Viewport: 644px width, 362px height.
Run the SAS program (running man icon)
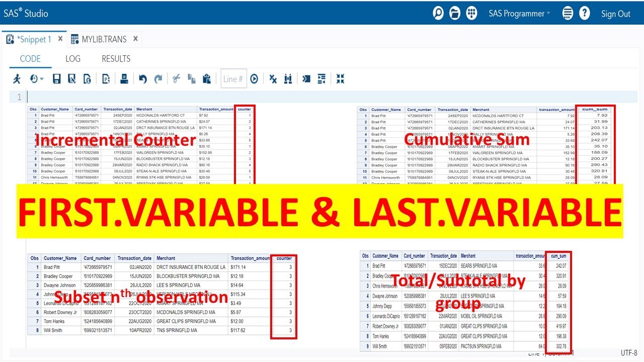click(x=18, y=79)
